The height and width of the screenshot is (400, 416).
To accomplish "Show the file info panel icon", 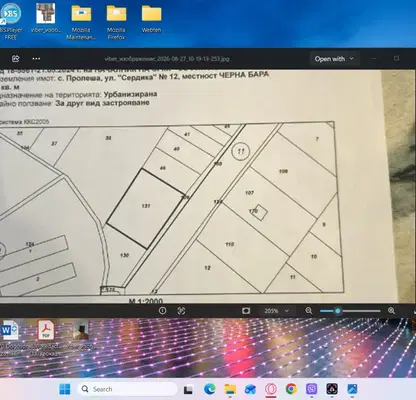I will 162,311.
